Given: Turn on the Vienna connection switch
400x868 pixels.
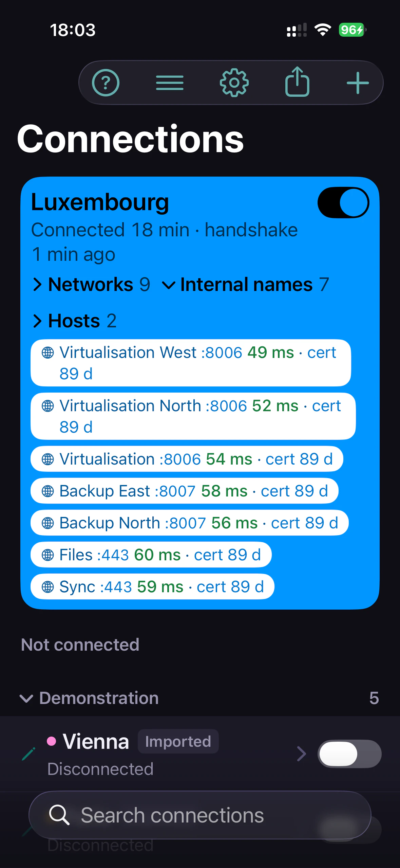Looking at the screenshot, I should pos(349,754).
